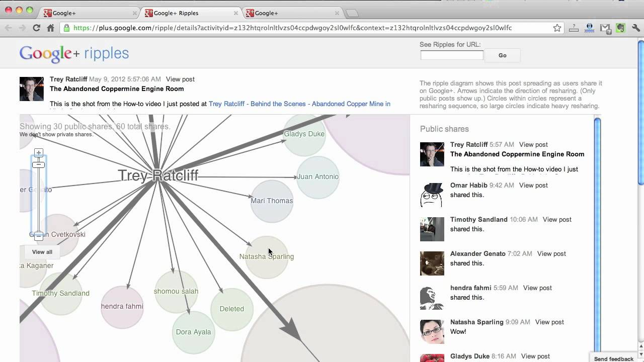This screenshot has width=644, height=362.
Task: Click Trey Ratcliff's avatar beside the post header
Action: point(32,89)
